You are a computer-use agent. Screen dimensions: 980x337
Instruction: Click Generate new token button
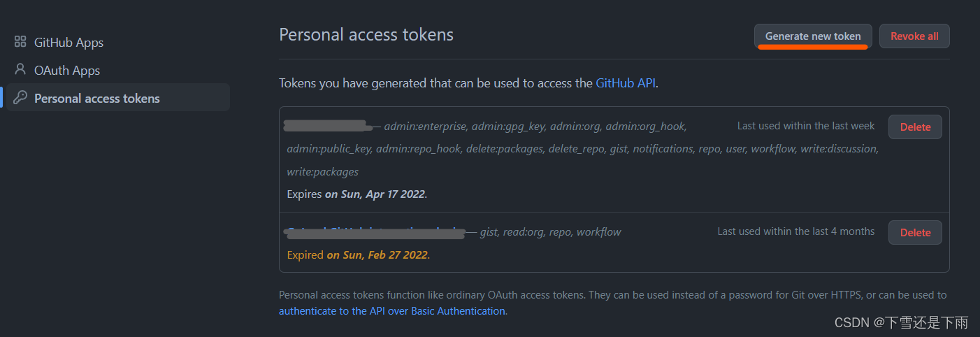pos(813,36)
